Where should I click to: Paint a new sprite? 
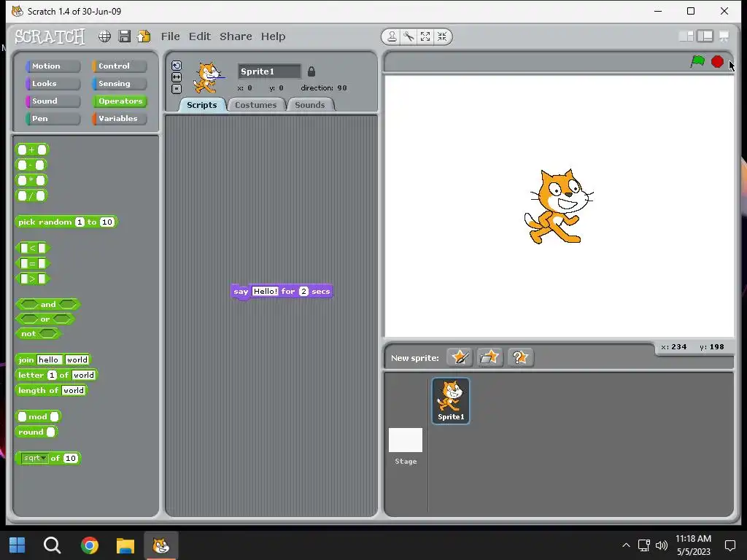(x=460, y=357)
